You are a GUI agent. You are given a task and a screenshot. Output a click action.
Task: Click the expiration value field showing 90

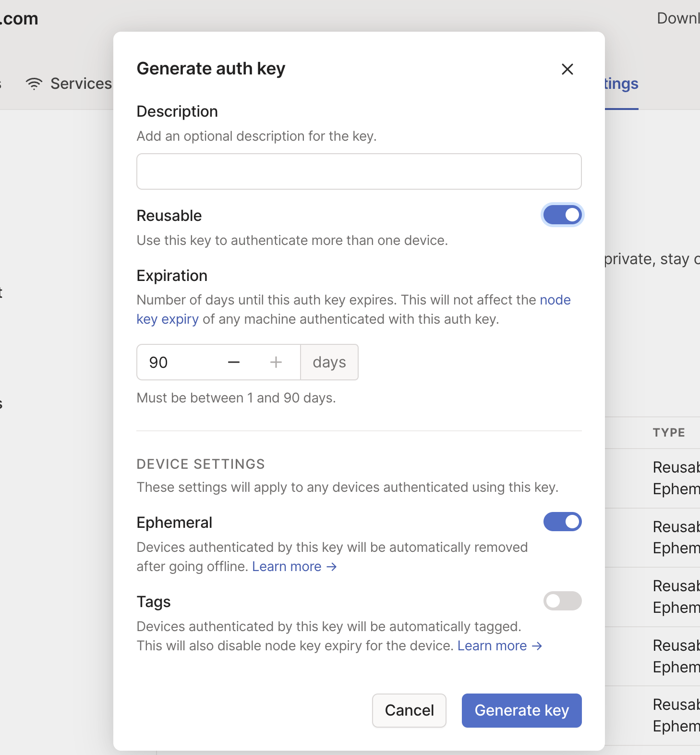pyautogui.click(x=178, y=362)
